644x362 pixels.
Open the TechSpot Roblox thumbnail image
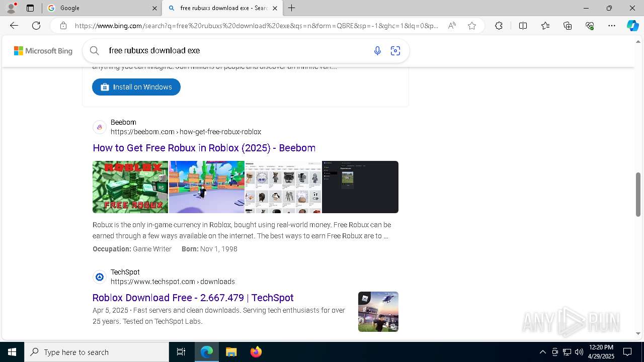click(x=378, y=312)
